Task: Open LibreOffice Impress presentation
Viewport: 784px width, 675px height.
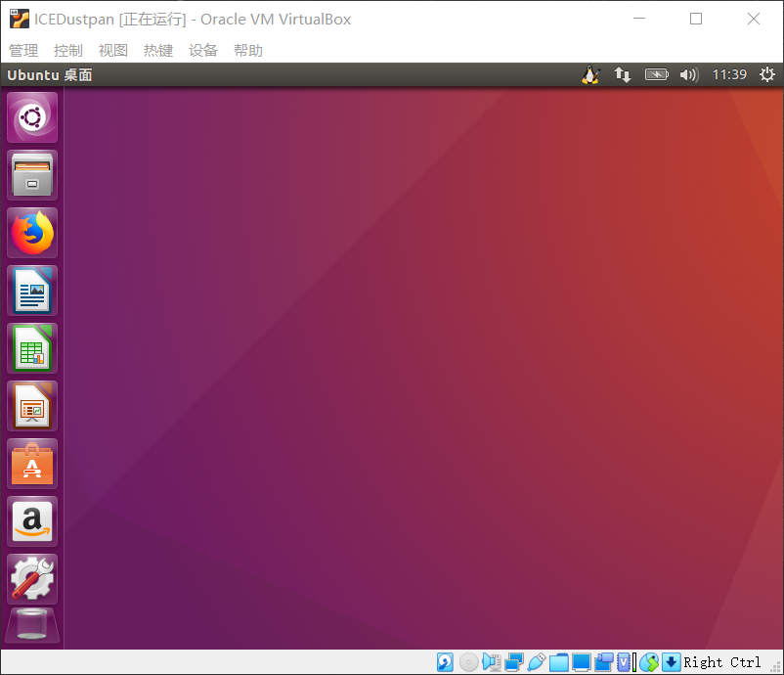Action: [32, 406]
